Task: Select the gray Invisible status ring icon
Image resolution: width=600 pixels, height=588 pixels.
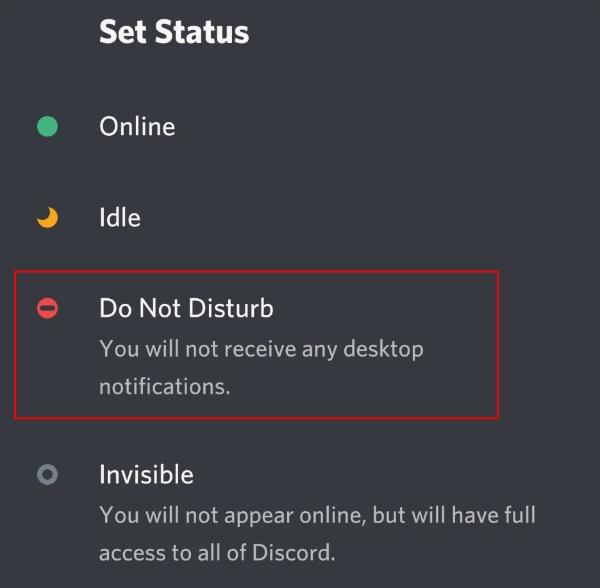Action: tap(47, 476)
